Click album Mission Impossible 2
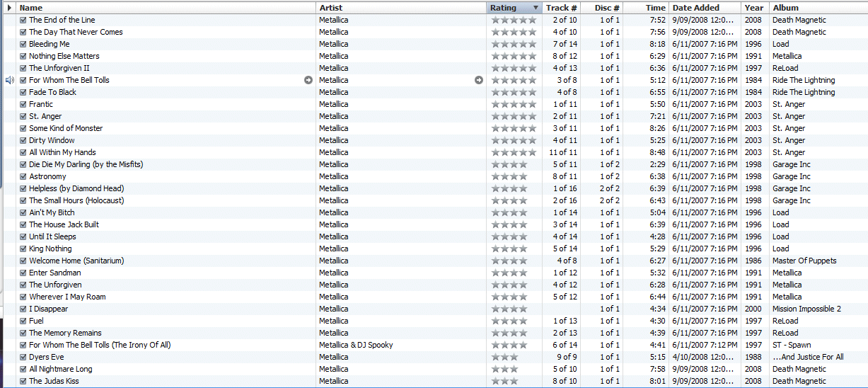Viewport: 868px width, 388px height. (x=806, y=309)
